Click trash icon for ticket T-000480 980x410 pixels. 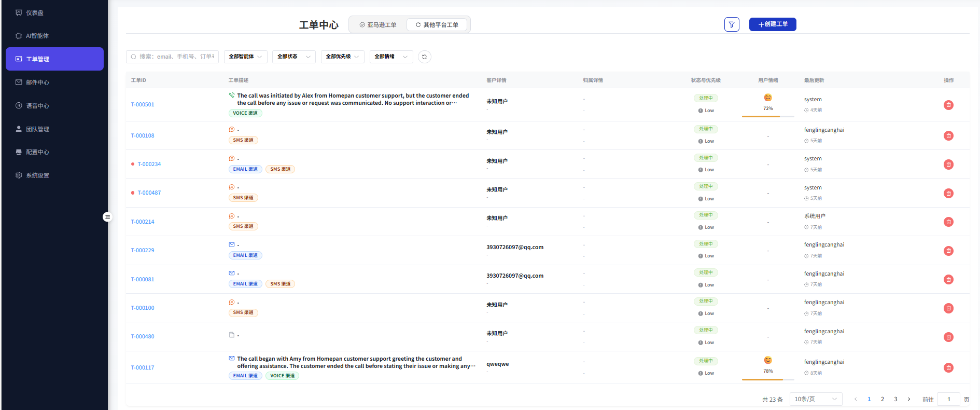948,337
